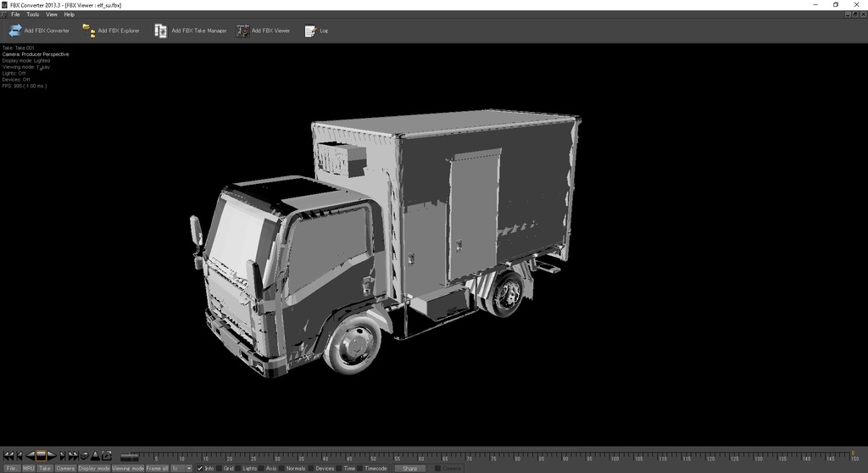Skip to the last frame
This screenshot has height=473, width=868.
pos(74,455)
